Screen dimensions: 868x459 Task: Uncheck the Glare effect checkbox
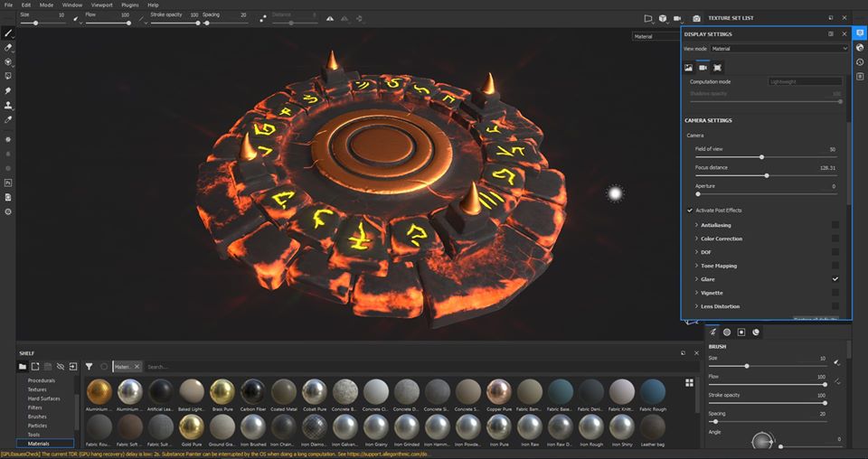[x=835, y=279]
